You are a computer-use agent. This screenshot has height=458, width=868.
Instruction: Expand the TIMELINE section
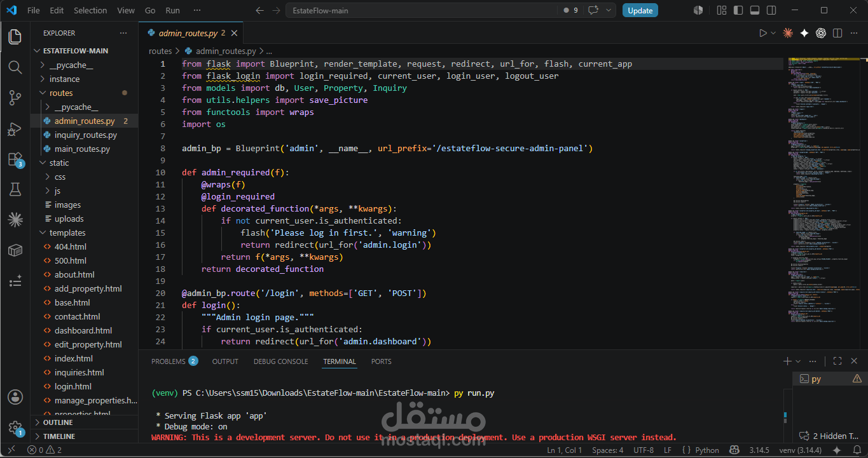(59, 436)
